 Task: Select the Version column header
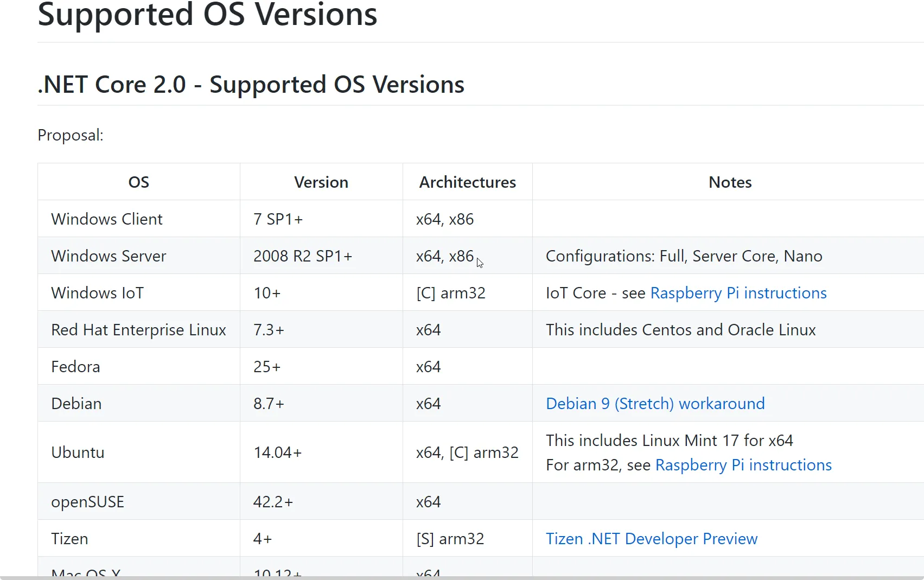click(321, 182)
